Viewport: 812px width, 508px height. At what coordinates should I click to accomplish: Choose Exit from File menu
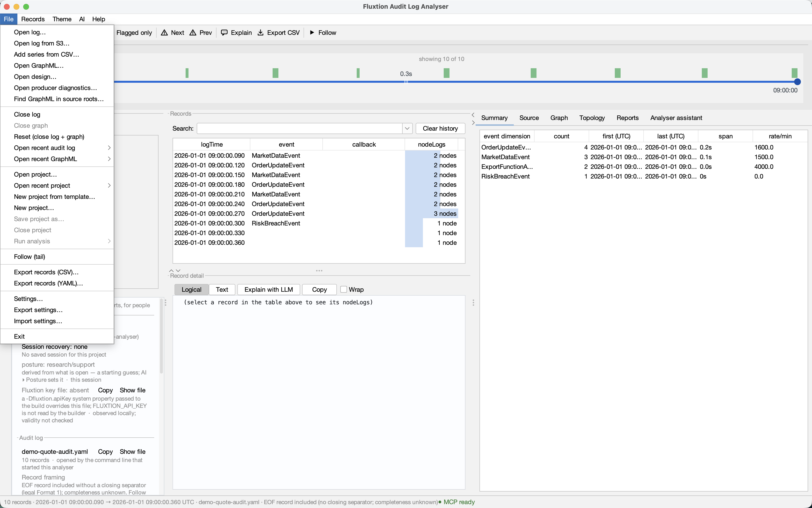click(x=57, y=336)
